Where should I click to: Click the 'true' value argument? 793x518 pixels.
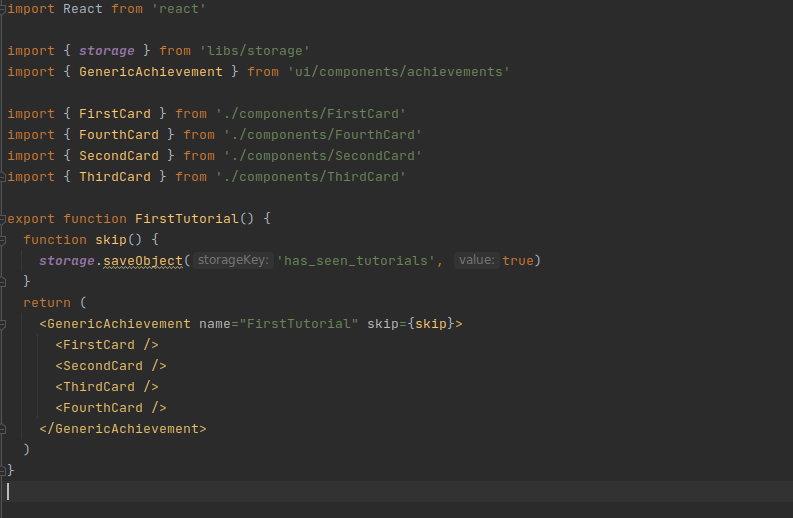[518, 261]
